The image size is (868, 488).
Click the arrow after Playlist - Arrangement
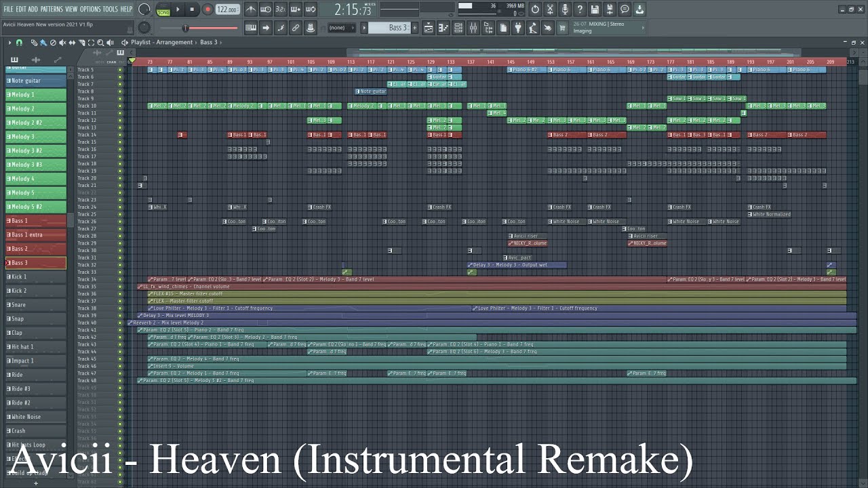click(196, 42)
